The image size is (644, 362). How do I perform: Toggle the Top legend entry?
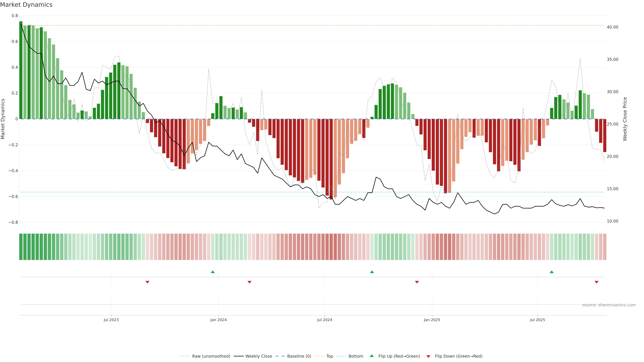[x=330, y=356]
